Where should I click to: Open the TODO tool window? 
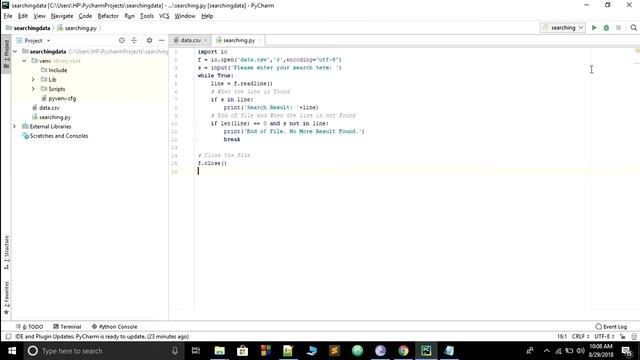[29, 327]
